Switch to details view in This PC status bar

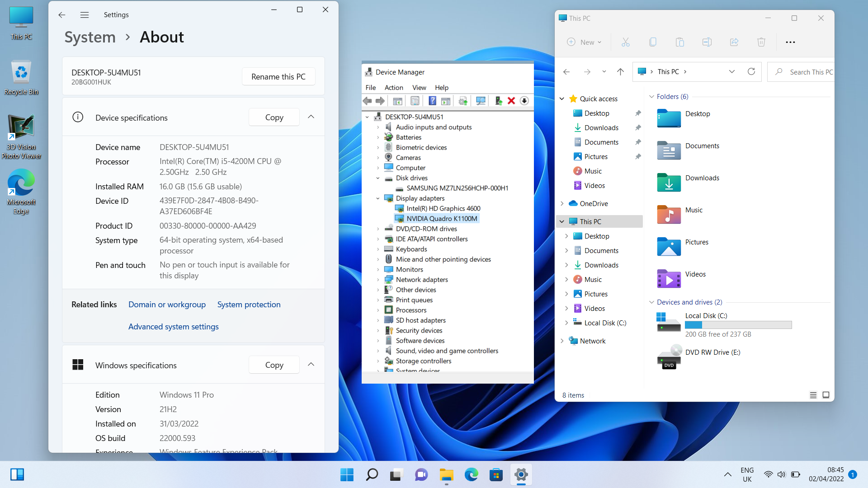(813, 395)
